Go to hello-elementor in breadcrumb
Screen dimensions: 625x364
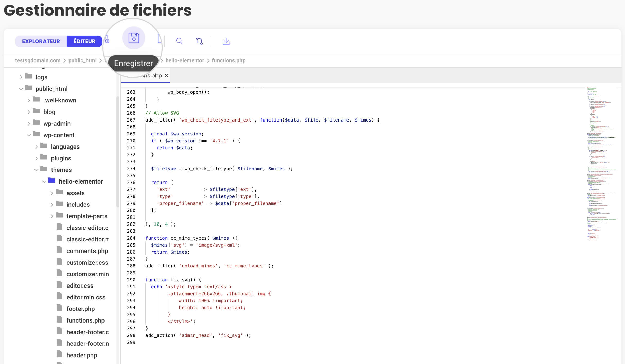[x=185, y=60]
